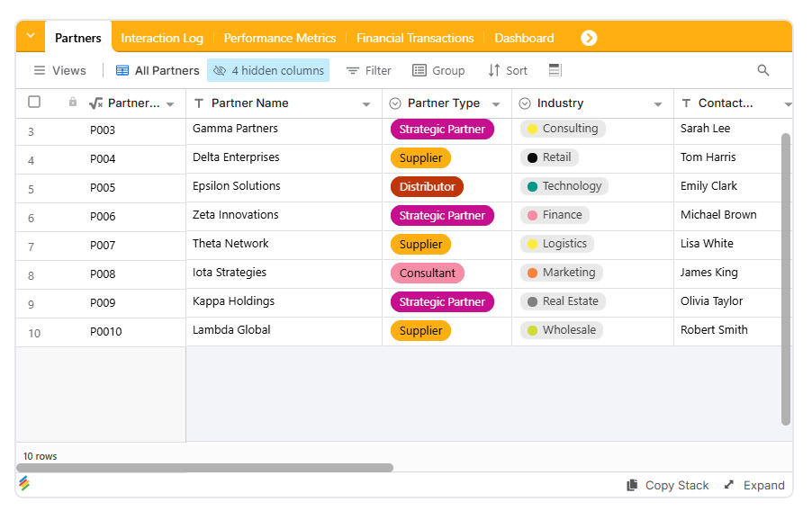Select the Gamma Partners cell
The image size is (812, 511).
pyautogui.click(x=284, y=130)
